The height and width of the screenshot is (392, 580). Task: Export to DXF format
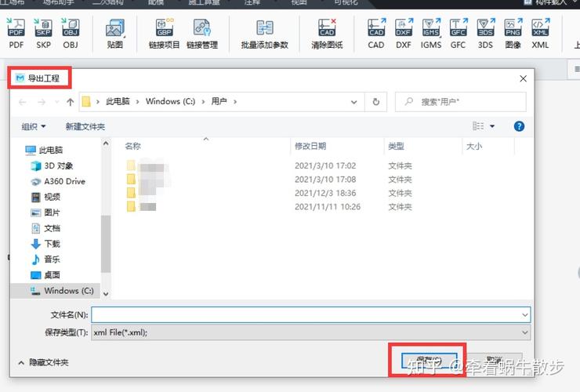[x=404, y=33]
